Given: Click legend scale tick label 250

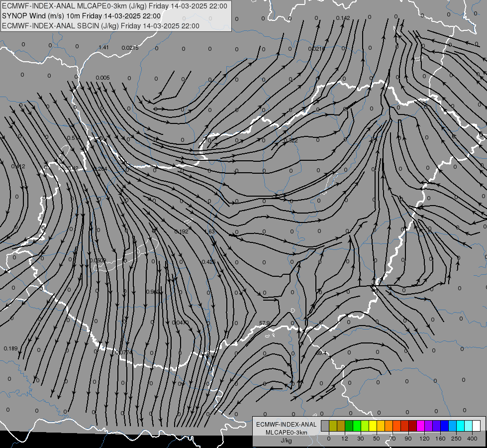Looking at the screenshot, I should tap(456, 439).
